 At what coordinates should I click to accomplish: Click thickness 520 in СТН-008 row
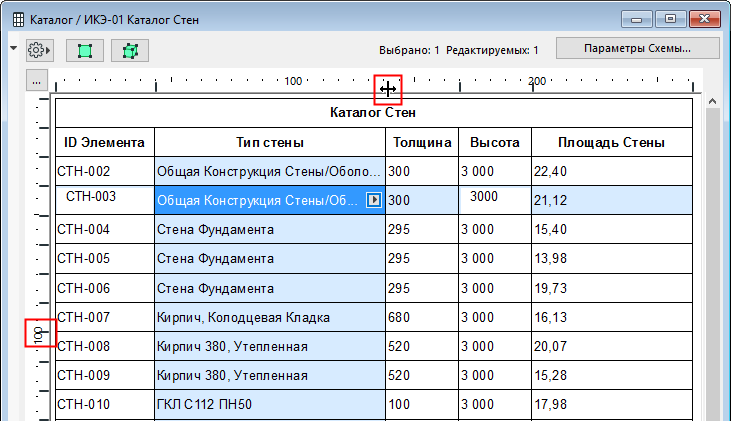tap(422, 346)
